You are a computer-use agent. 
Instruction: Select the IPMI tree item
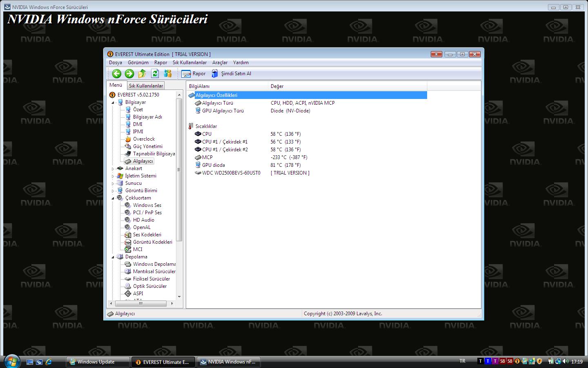click(138, 132)
